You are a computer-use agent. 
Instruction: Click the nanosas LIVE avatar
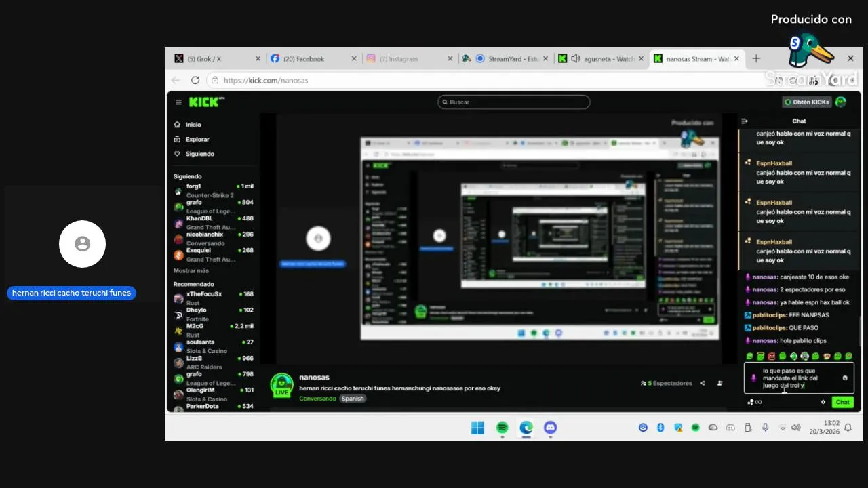click(281, 385)
